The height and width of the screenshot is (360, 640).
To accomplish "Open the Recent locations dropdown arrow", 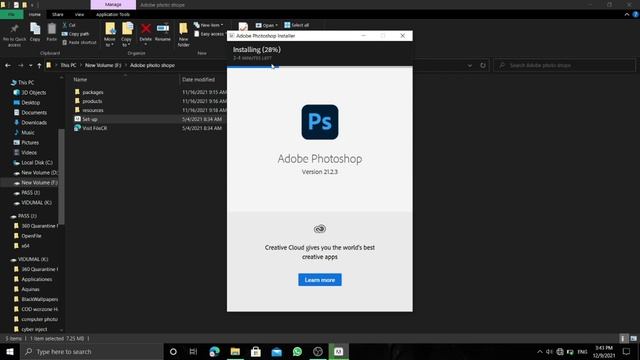I will pyautogui.click(x=30, y=65).
